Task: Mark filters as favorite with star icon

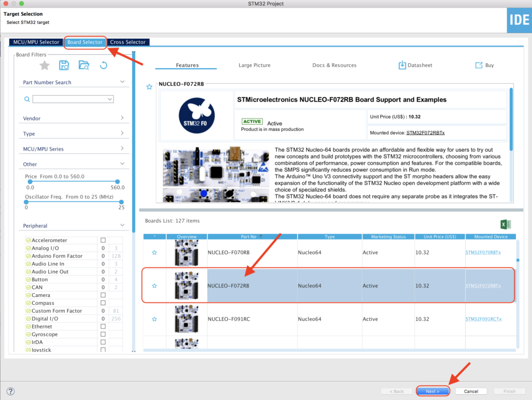Action: [x=44, y=65]
